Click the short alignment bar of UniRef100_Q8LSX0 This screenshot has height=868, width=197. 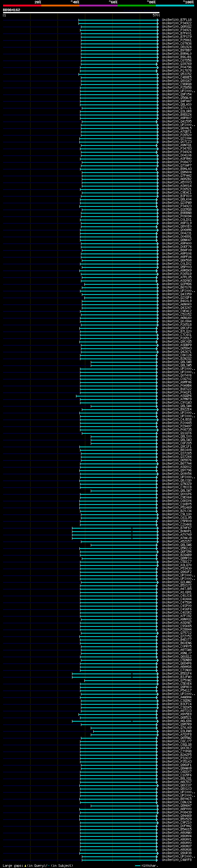coord(124,436)
